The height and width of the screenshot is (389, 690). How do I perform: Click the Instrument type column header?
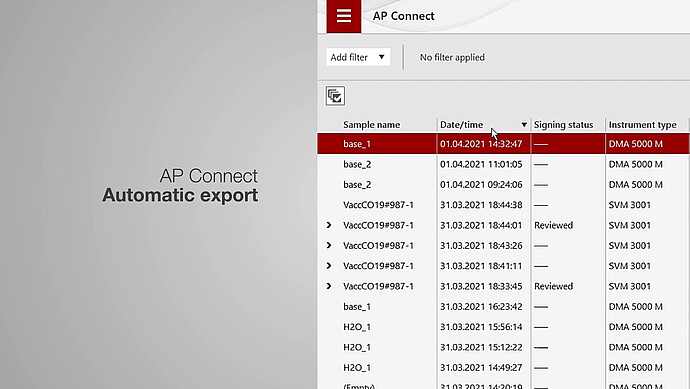(x=642, y=125)
